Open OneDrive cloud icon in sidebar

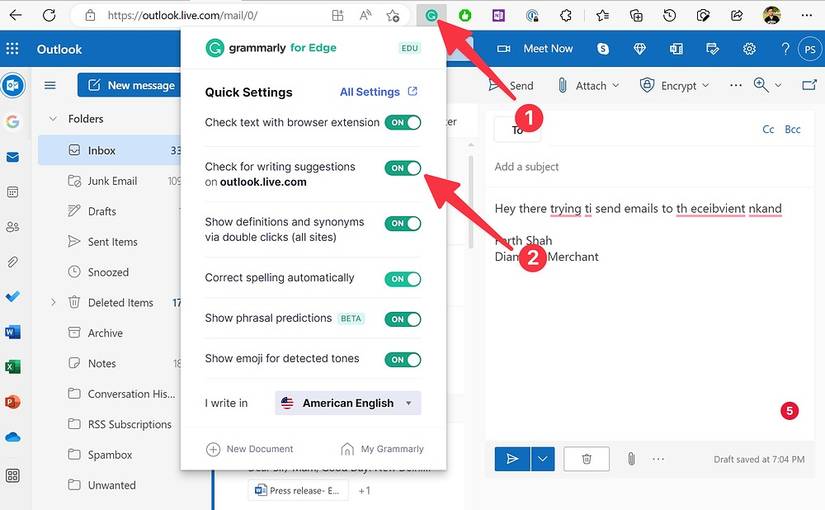click(x=13, y=437)
